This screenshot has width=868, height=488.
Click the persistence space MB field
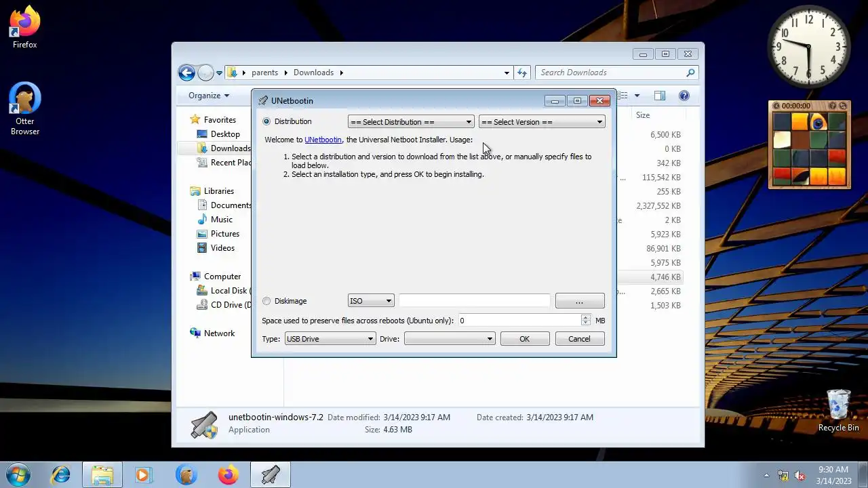519,321
